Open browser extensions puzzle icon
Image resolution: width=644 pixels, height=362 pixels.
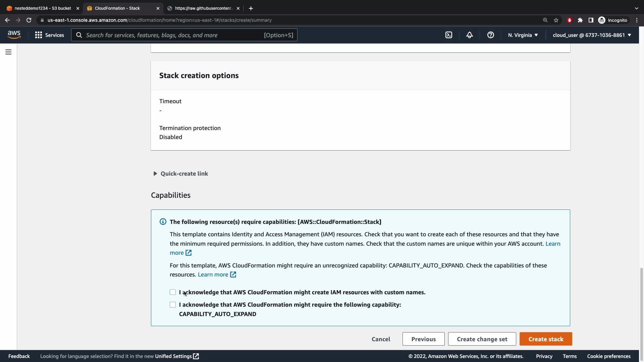pos(580,20)
